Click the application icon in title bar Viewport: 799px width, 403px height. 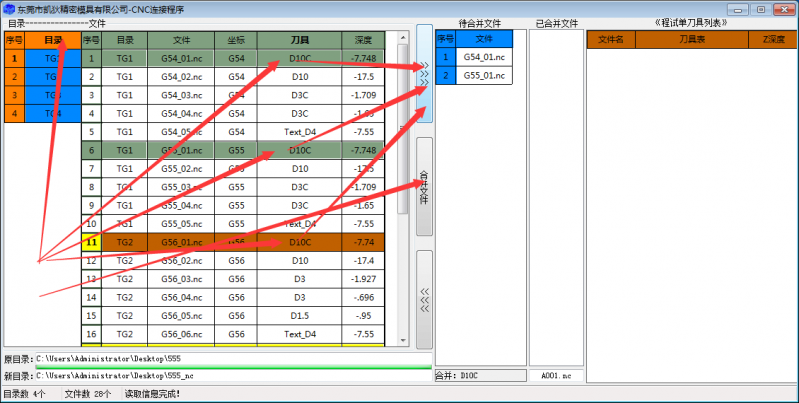(x=9, y=8)
